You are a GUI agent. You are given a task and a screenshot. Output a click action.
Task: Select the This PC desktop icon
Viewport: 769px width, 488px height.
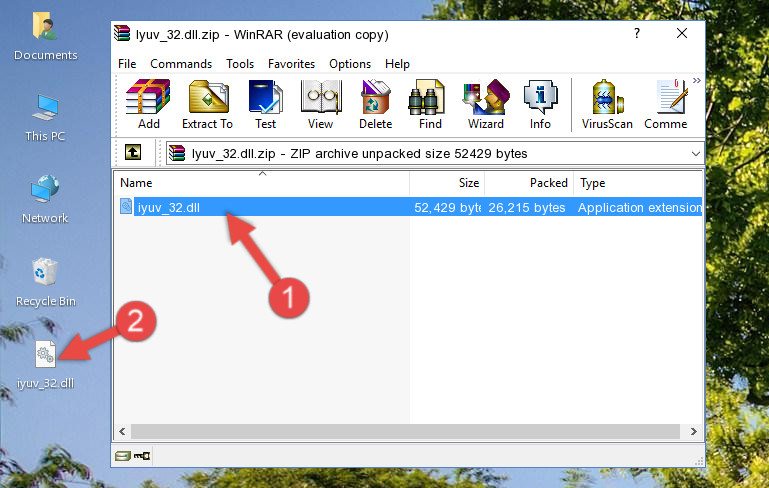click(x=45, y=118)
